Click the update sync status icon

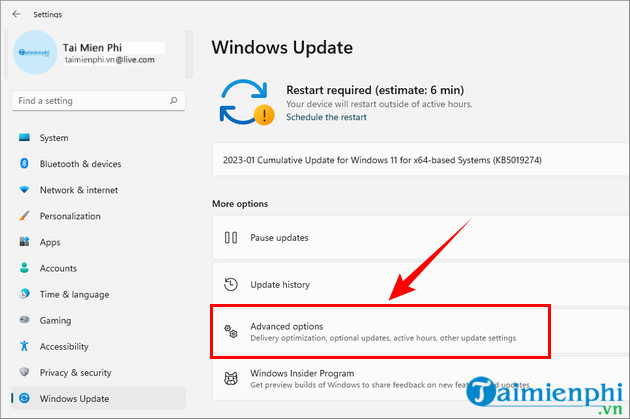pyautogui.click(x=247, y=102)
